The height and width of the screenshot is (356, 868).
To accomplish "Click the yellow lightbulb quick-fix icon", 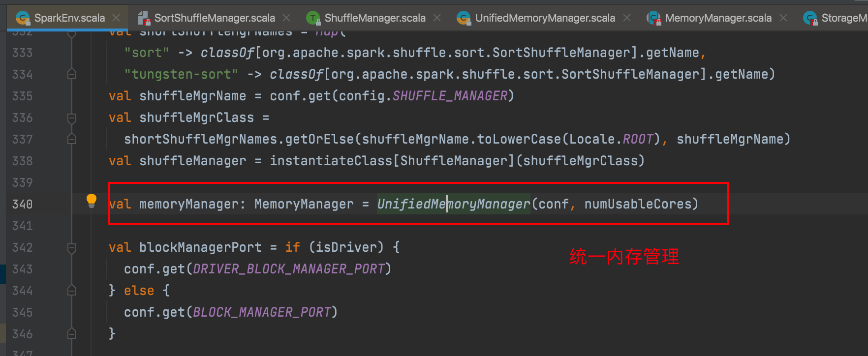I will pos(92,200).
